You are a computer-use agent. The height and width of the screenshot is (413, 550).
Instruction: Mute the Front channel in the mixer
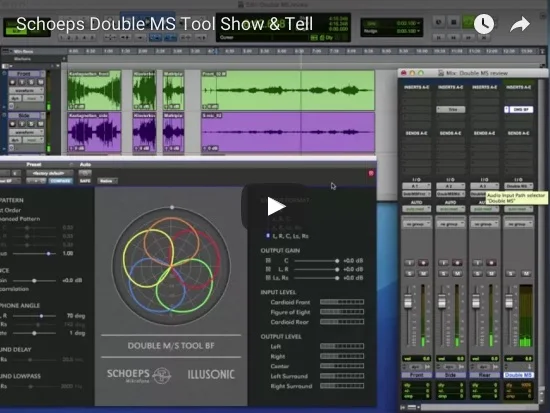[x=423, y=273]
